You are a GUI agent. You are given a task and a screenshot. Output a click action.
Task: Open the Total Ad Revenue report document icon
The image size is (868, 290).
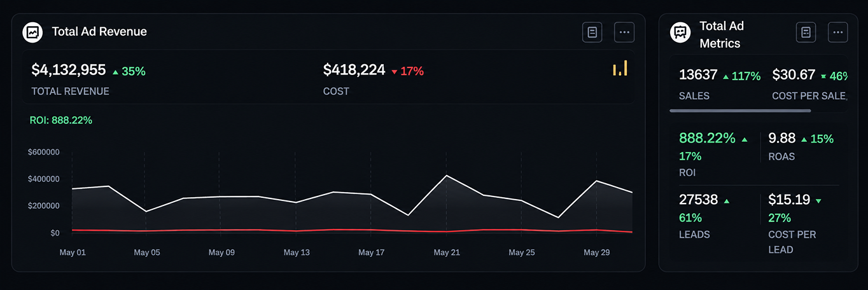point(592,32)
